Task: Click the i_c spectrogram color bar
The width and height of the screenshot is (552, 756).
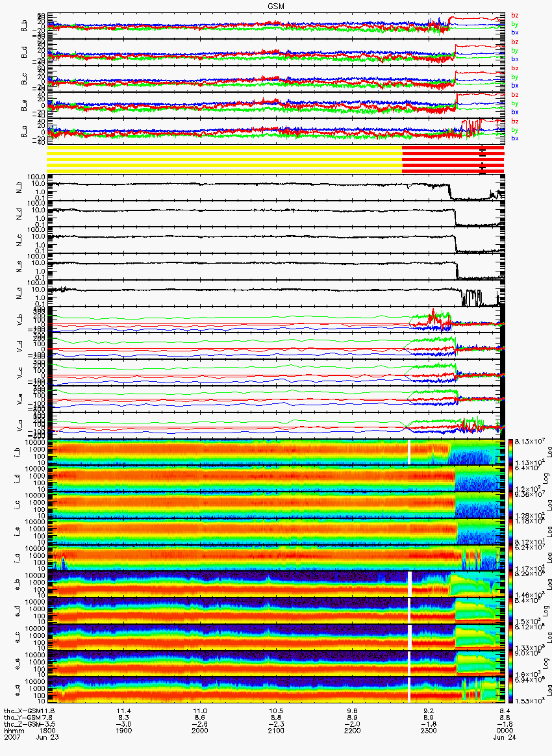Action: (x=510, y=505)
